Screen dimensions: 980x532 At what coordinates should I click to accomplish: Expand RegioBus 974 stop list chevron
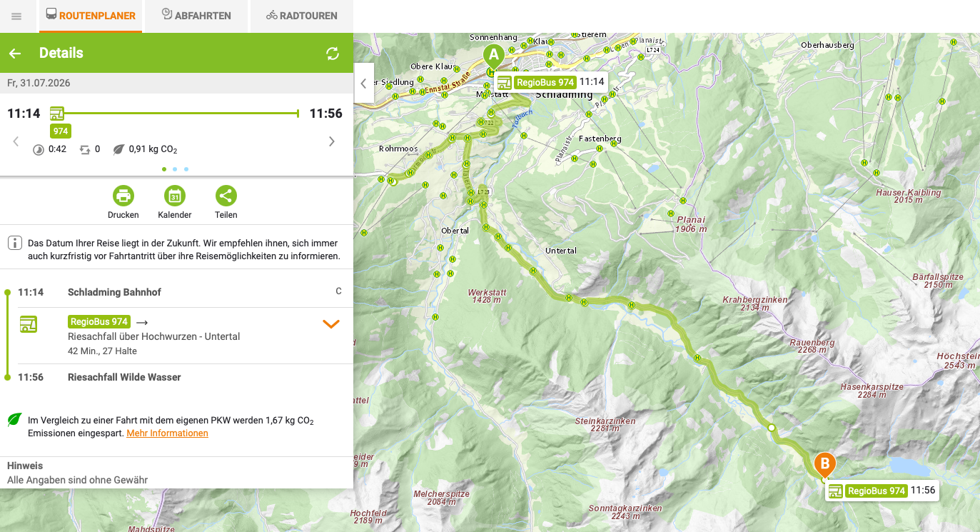point(330,323)
